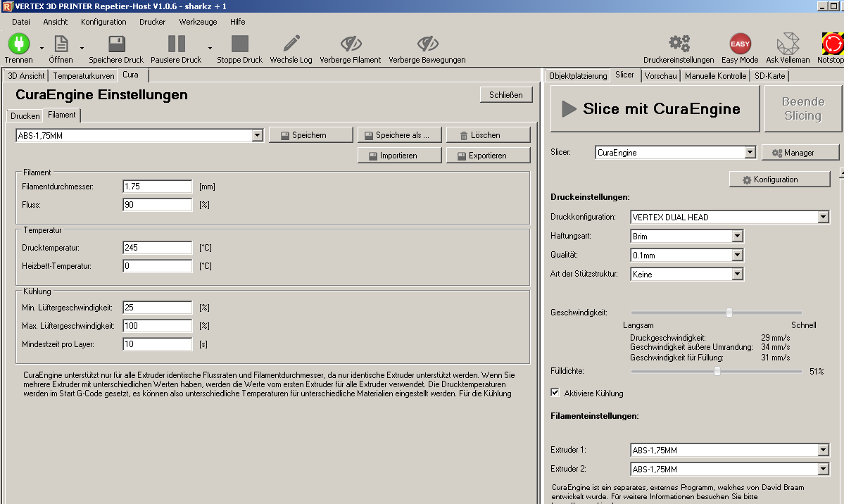
Task: Open the Werkzeuge menu
Action: tap(198, 22)
